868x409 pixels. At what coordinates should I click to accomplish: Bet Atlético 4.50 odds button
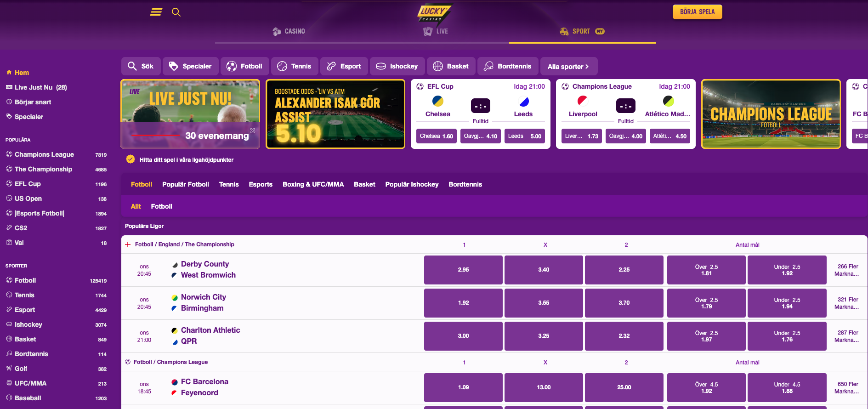[x=670, y=136]
